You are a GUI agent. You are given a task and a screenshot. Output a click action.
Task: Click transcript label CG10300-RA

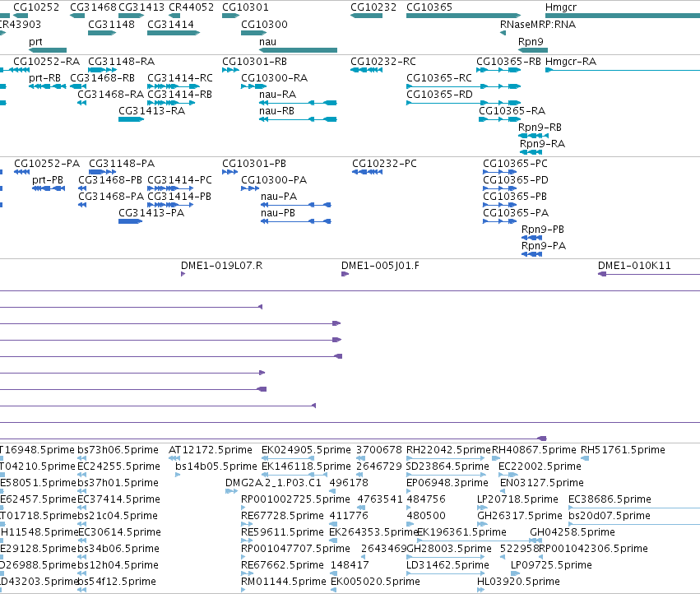[274, 78]
